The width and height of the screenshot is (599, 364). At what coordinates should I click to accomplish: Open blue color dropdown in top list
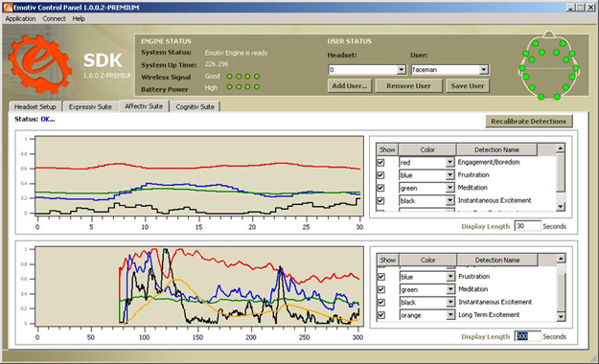449,175
